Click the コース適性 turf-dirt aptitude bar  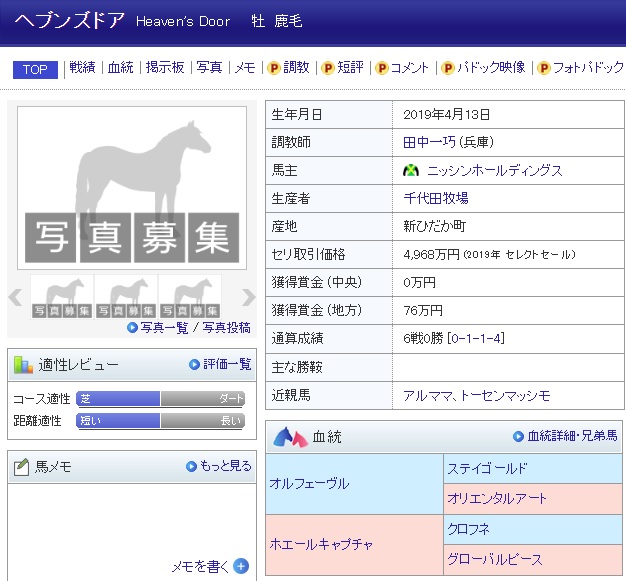pos(160,398)
